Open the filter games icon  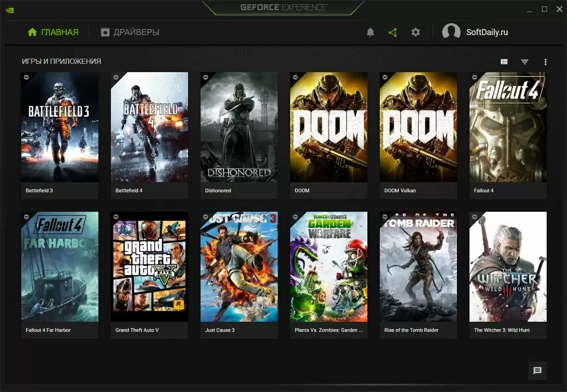click(x=524, y=61)
